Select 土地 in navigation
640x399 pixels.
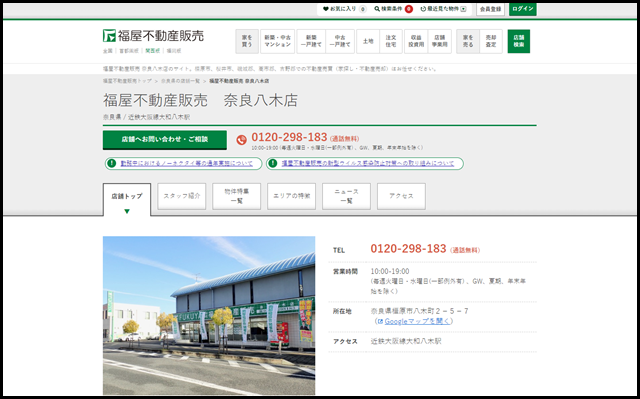[x=368, y=41]
